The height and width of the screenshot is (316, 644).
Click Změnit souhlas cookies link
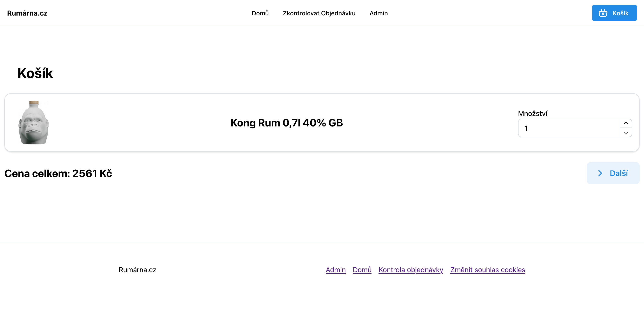pos(488,270)
